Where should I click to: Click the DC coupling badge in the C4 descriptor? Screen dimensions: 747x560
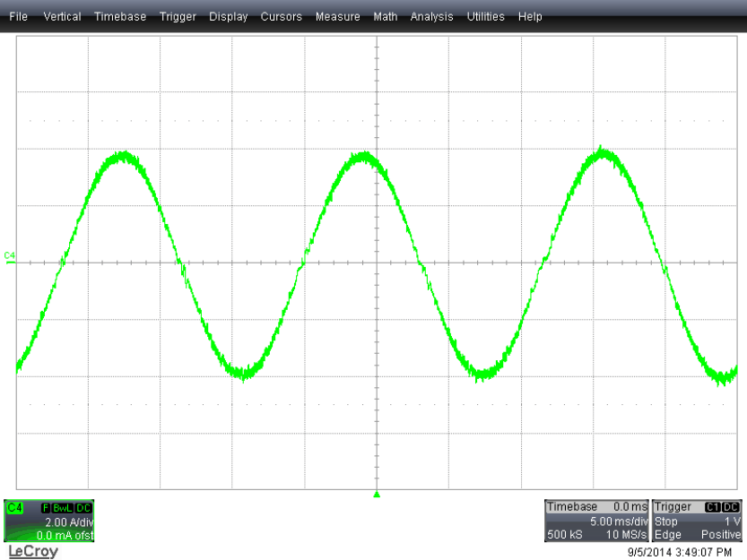click(x=83, y=508)
